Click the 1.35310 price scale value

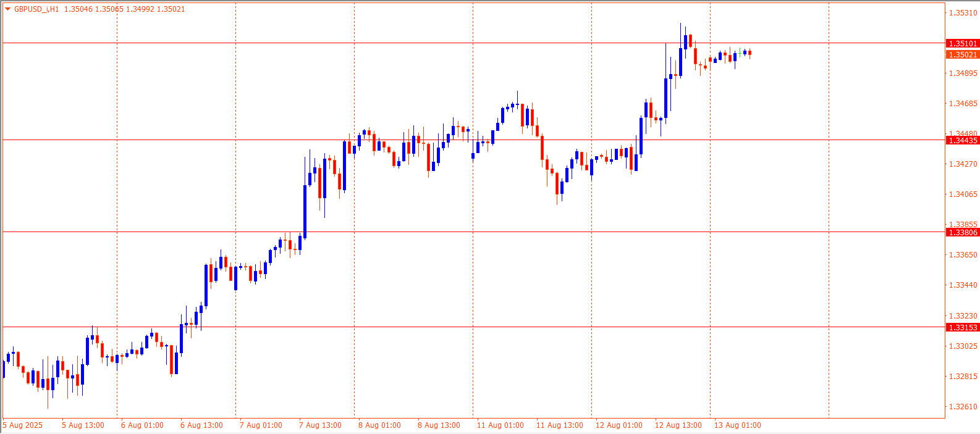[963, 12]
